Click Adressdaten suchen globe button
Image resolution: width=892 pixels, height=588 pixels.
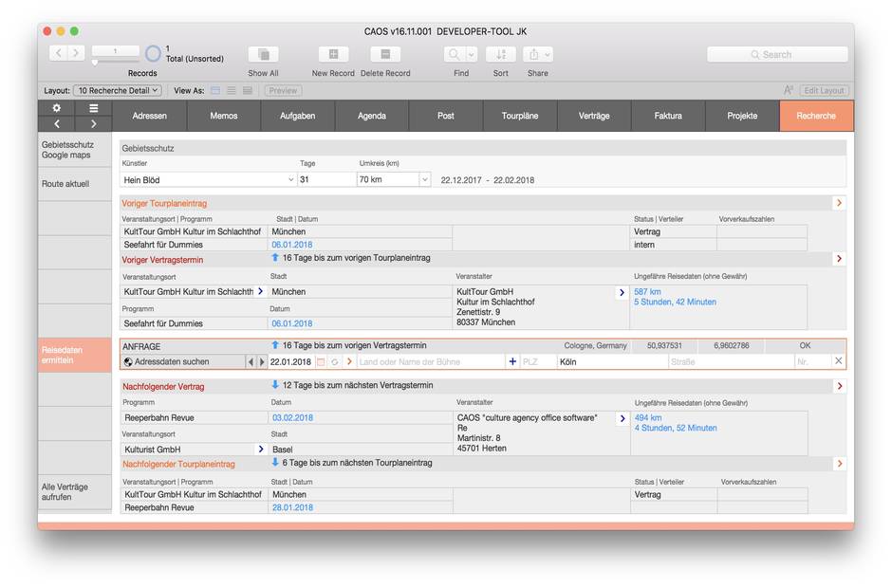point(183,361)
